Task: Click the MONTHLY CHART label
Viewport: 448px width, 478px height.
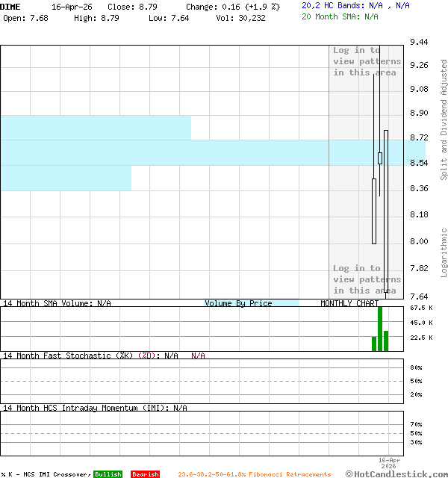Action: [349, 303]
